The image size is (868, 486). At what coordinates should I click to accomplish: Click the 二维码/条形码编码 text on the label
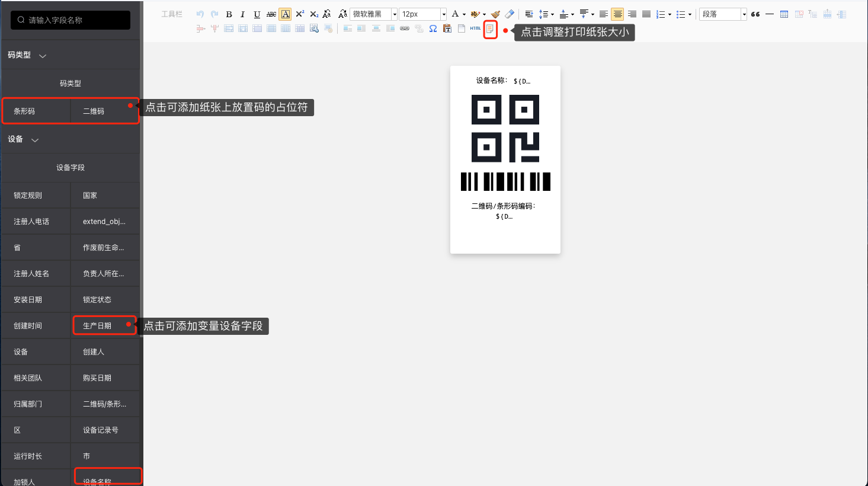[503, 206]
